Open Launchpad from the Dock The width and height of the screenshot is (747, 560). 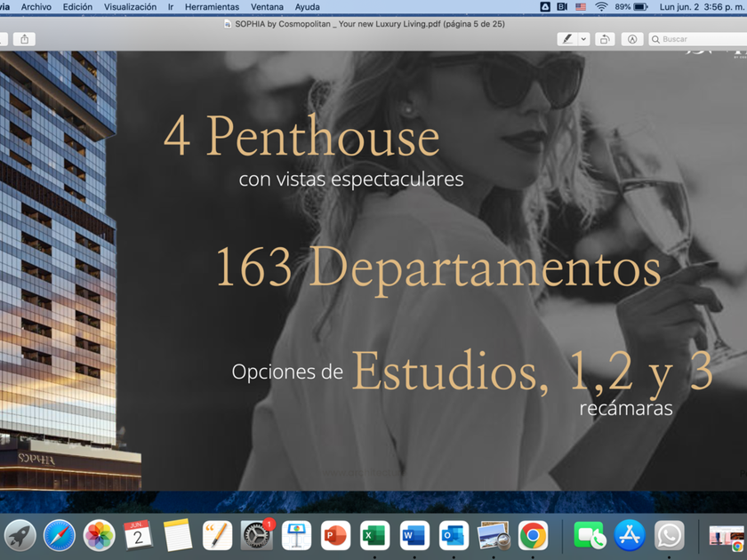[x=20, y=535]
